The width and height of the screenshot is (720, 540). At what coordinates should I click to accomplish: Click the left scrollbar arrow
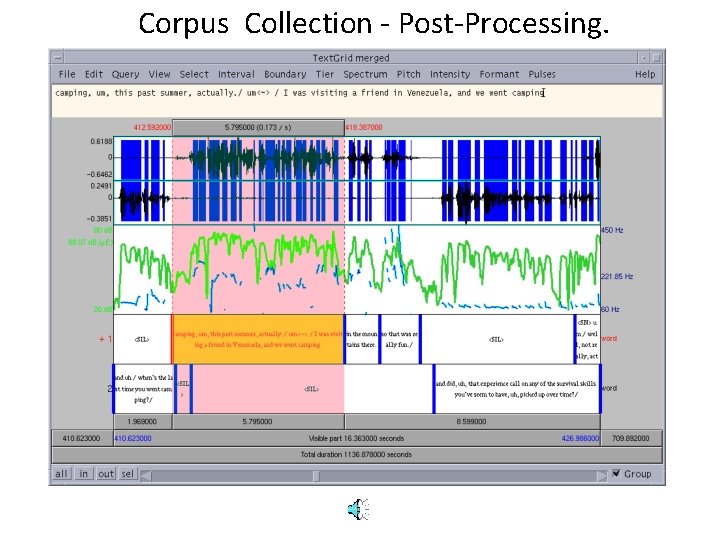(146, 476)
